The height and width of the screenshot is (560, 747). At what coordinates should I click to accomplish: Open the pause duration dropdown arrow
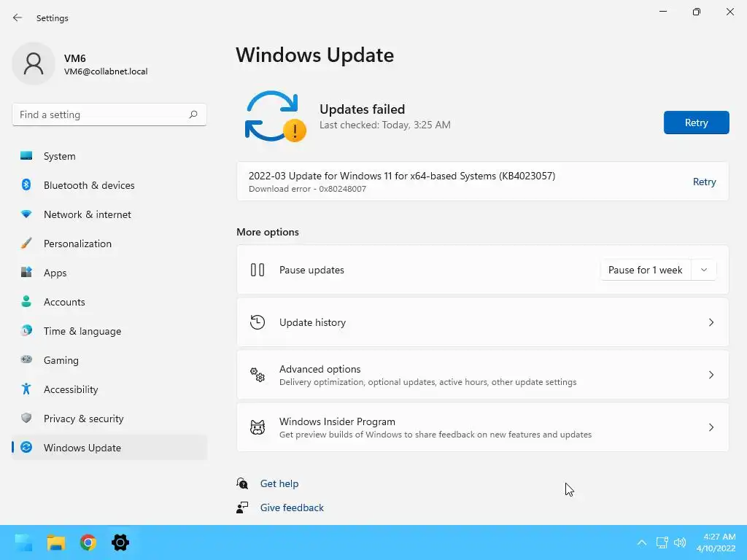click(x=704, y=270)
